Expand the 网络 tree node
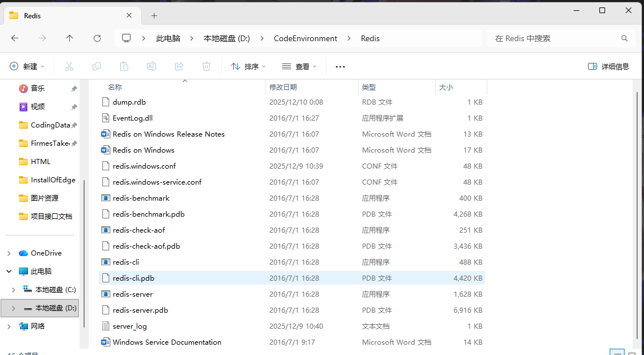The width and height of the screenshot is (644, 355). [9, 326]
